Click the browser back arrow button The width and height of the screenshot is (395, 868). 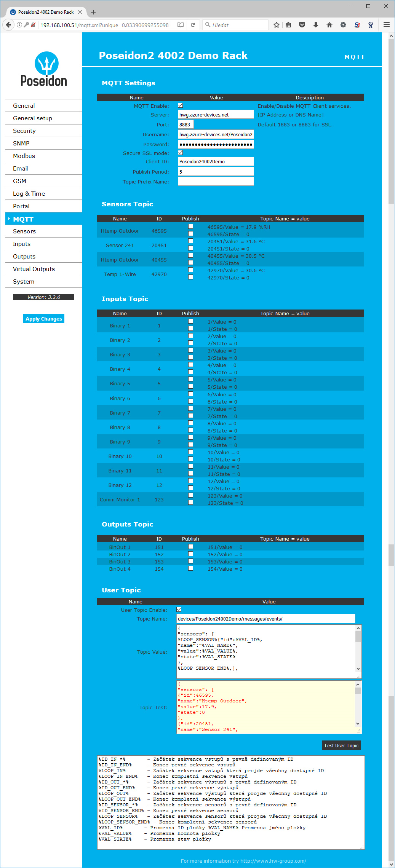click(8, 25)
